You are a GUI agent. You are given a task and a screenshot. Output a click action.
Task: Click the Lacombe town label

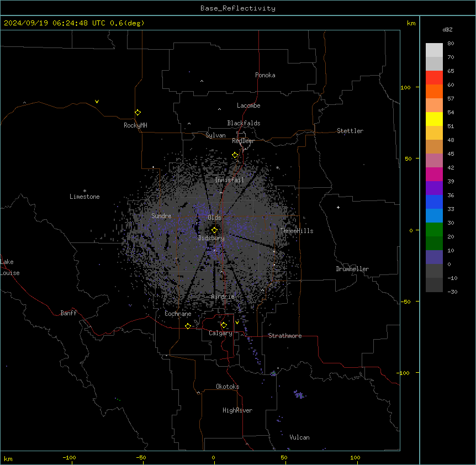(x=248, y=105)
